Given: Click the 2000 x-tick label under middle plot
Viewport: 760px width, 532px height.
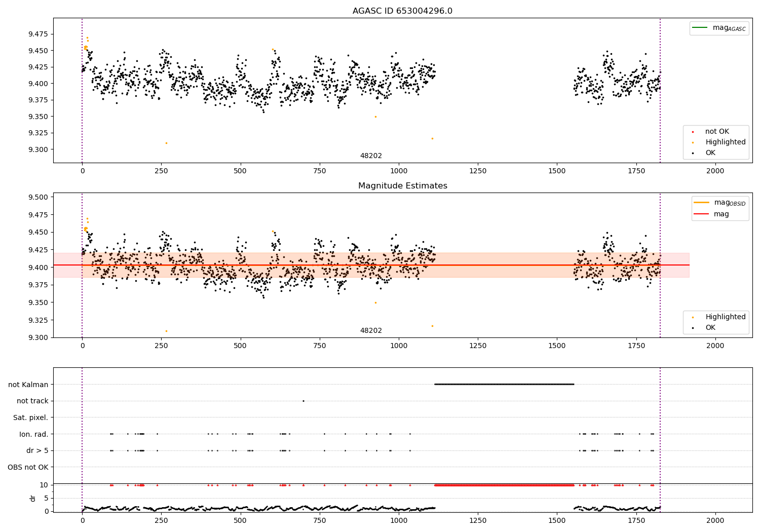Looking at the screenshot, I should (x=715, y=346).
